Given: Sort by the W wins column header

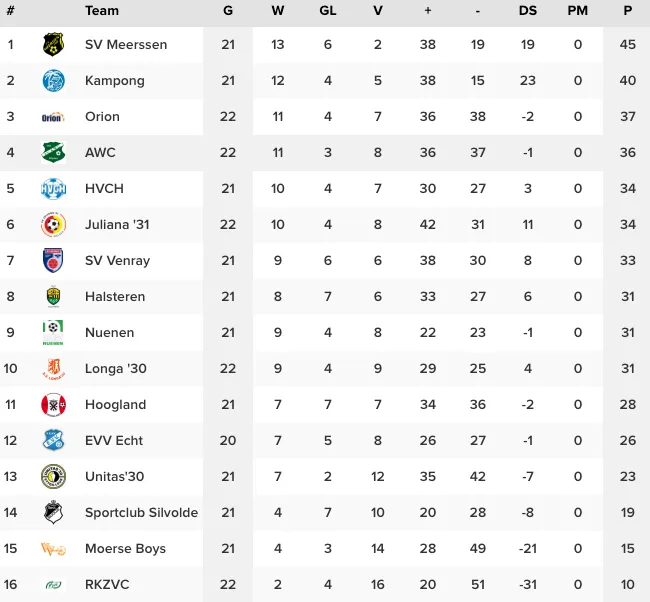Looking at the screenshot, I should (278, 11).
